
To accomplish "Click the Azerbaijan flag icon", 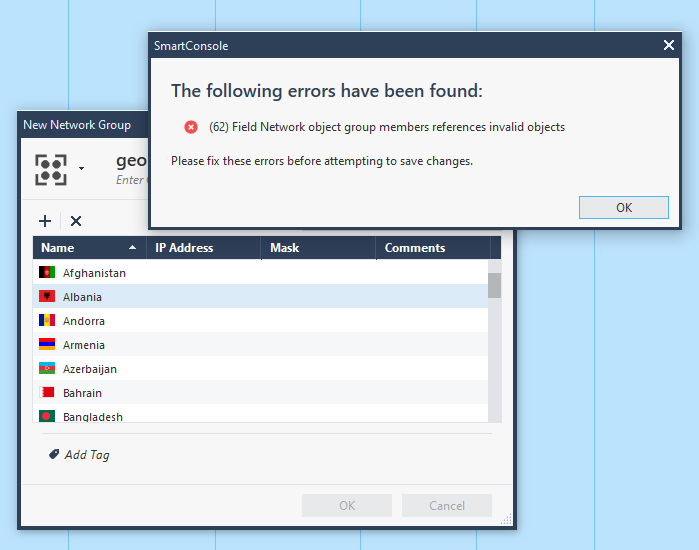I will pos(47,368).
